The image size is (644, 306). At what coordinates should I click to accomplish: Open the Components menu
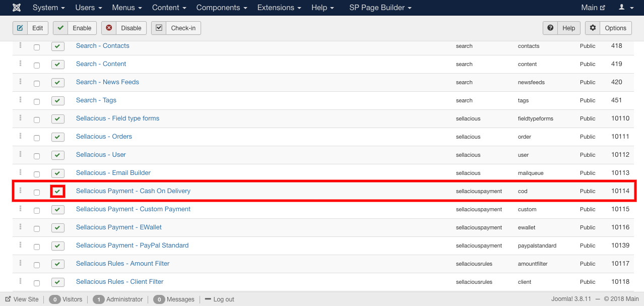point(222,8)
